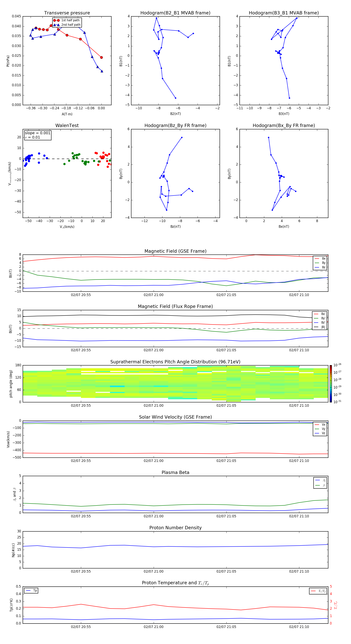Viewport: 351px width, 644px height.
Task: Click the Suprathermal Electrons Pitch Angle Distribution title
Action: pos(175,362)
